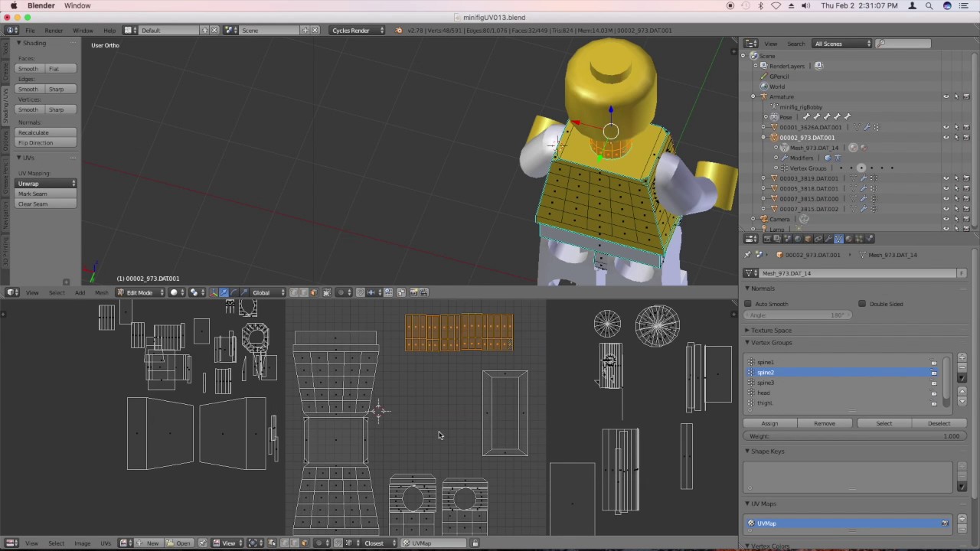Screen dimensions: 980x551
Task: Open the Image menu in UV editor
Action: tap(82, 543)
